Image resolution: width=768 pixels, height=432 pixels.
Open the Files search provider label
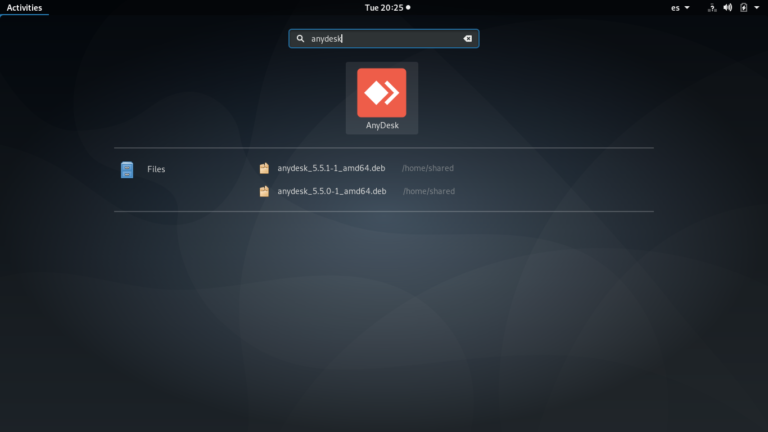pos(156,169)
